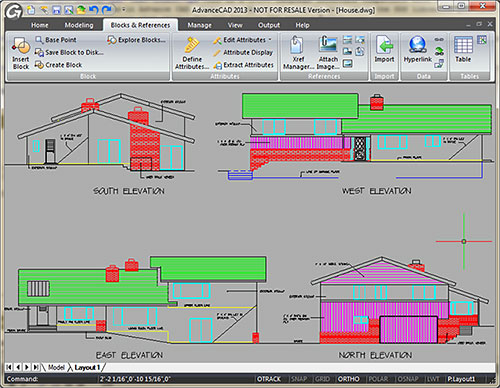Open the Home ribbon tab
Image resolution: width=500 pixels, height=388 pixels.
tap(40, 25)
